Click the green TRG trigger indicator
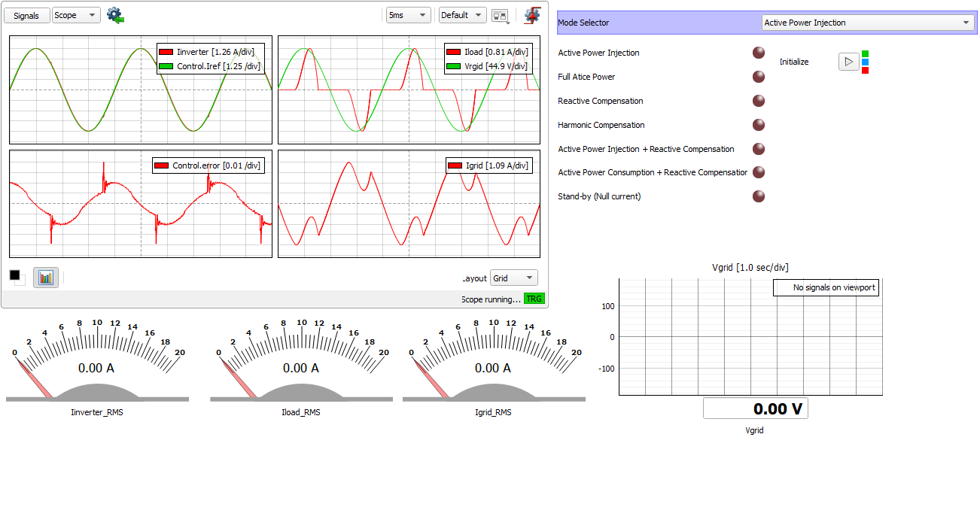This screenshot has height=510, width=980. (x=534, y=299)
